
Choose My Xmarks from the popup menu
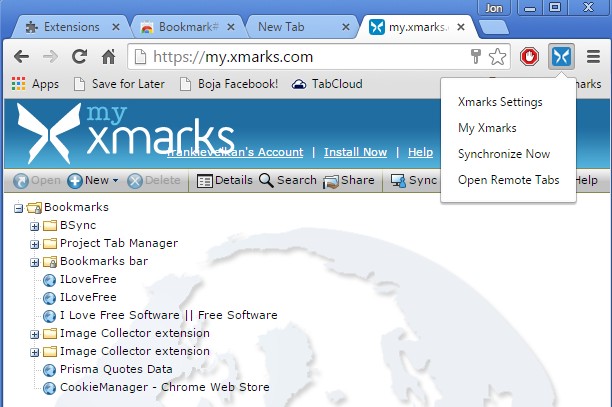(487, 128)
